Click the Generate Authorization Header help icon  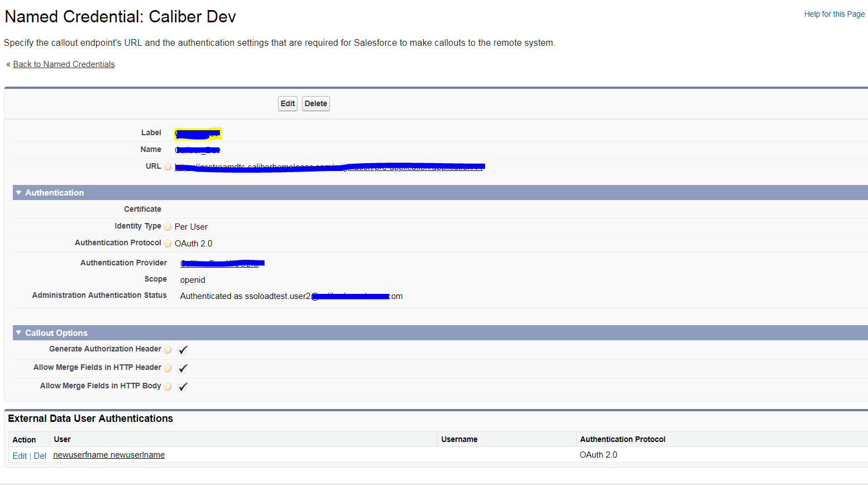click(x=167, y=350)
